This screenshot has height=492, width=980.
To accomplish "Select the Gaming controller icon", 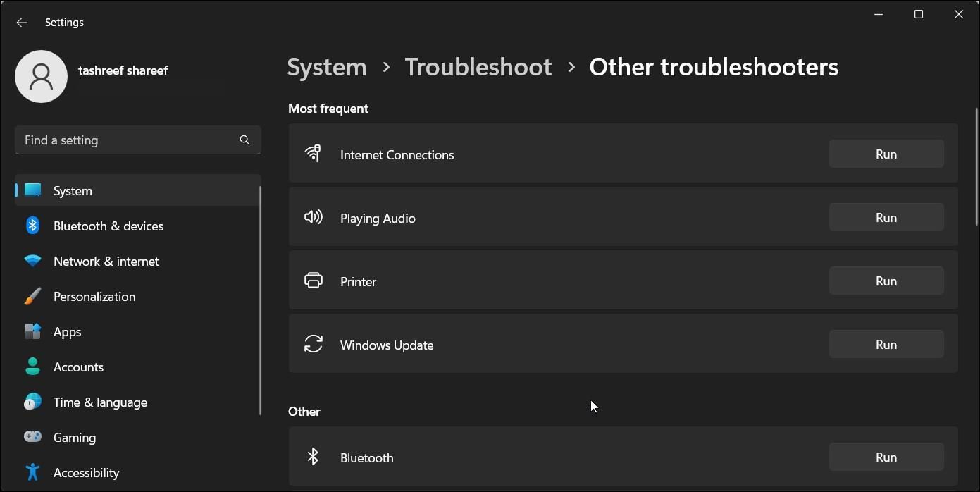I will (x=32, y=437).
